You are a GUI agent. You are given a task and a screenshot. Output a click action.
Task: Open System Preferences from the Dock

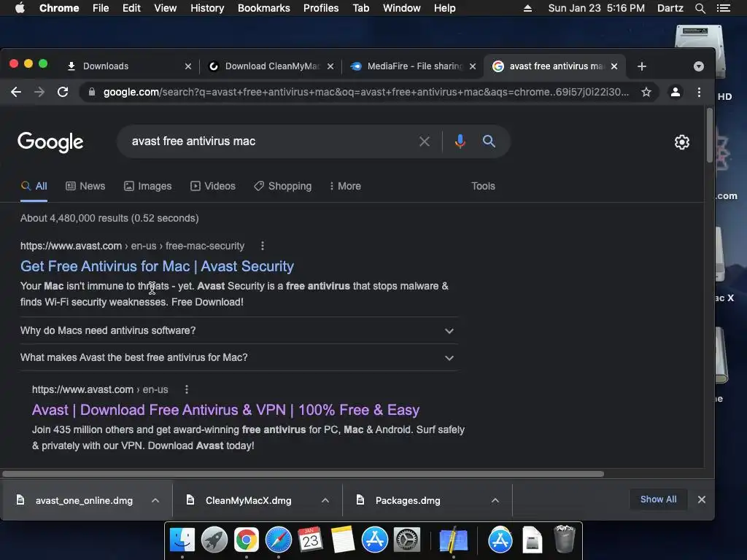(x=407, y=540)
